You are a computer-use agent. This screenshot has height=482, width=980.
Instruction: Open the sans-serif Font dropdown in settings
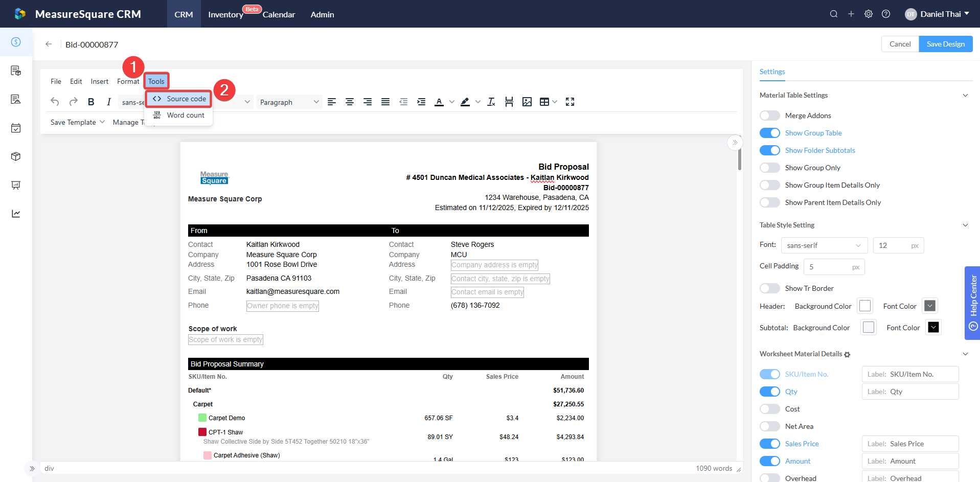point(824,245)
